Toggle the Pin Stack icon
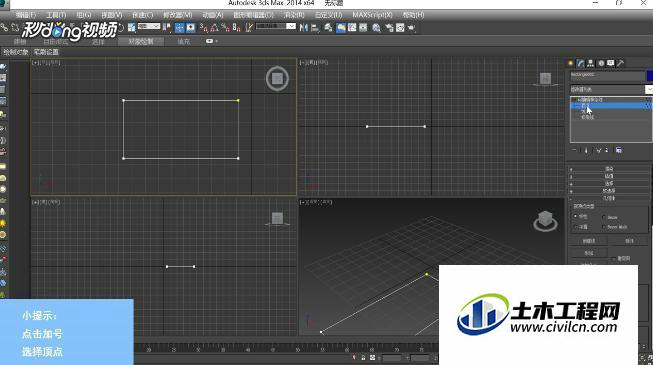 click(x=574, y=150)
